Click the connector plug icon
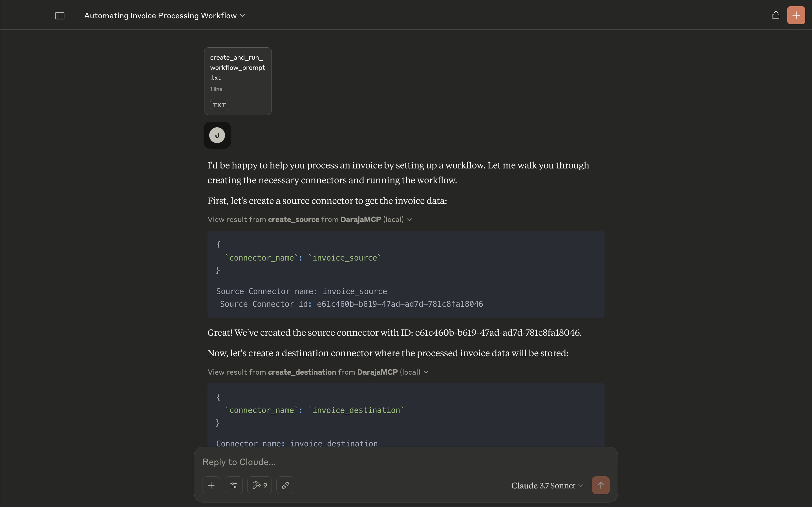This screenshot has height=507, width=812. (x=285, y=485)
